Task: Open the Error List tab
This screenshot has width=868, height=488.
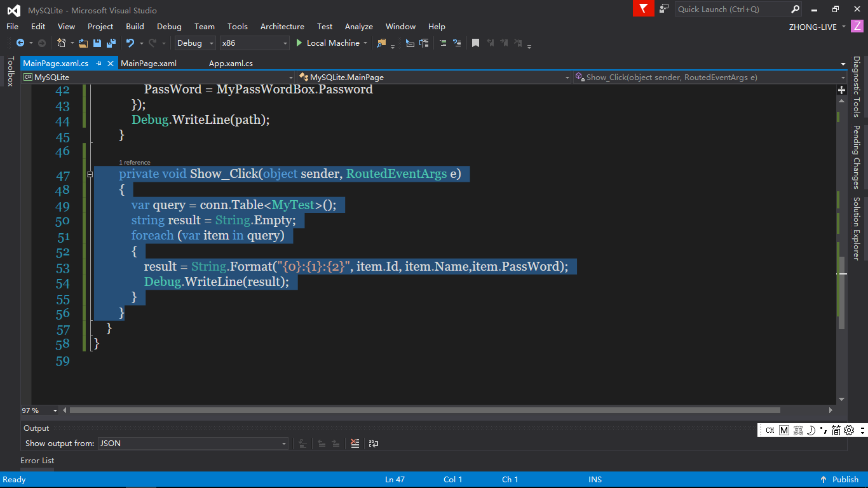Action: click(x=37, y=461)
